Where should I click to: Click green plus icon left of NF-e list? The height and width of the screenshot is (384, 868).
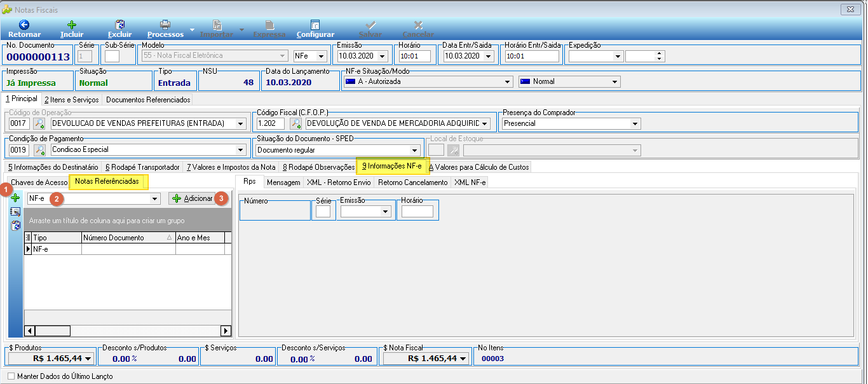(x=15, y=198)
